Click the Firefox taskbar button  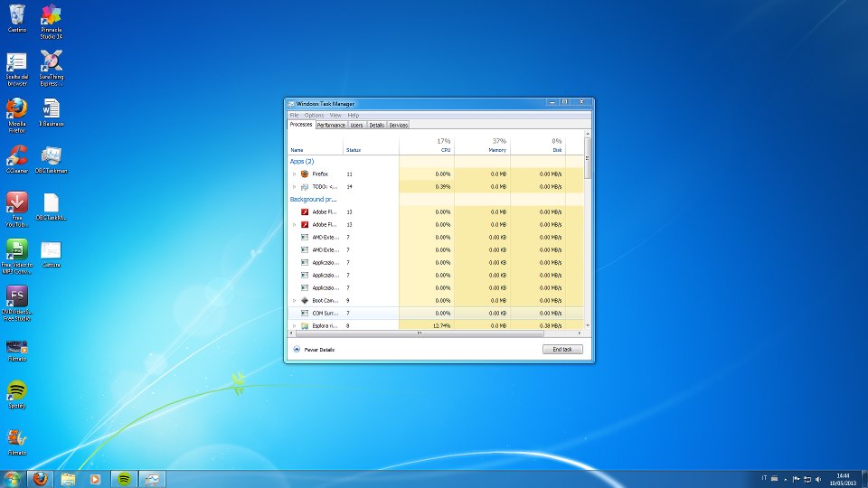[40, 479]
